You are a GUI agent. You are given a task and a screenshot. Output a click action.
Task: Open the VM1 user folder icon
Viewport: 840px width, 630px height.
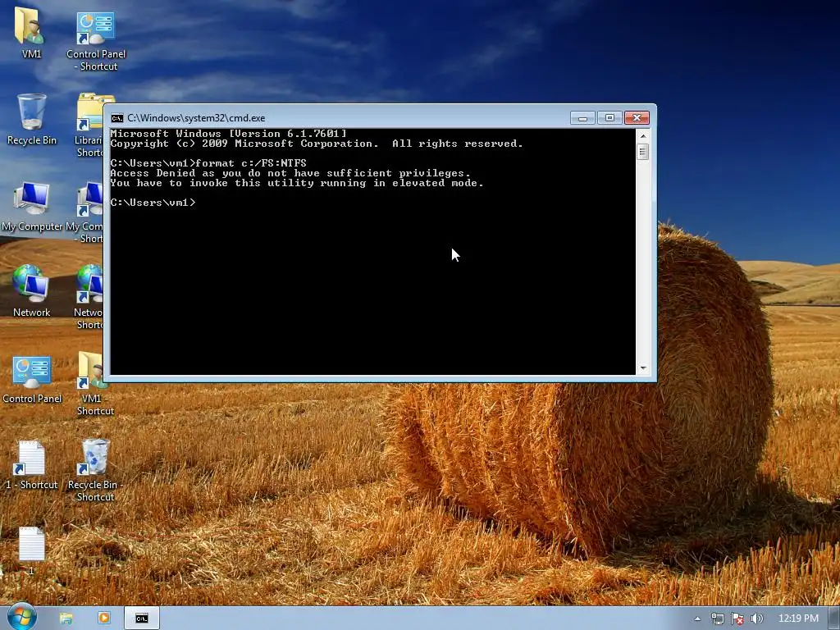[x=30, y=32]
